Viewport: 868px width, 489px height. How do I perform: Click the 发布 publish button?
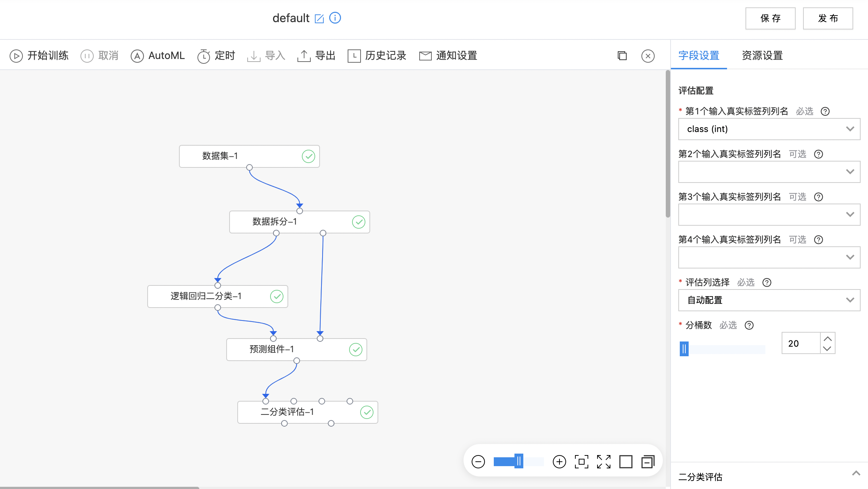(x=828, y=18)
